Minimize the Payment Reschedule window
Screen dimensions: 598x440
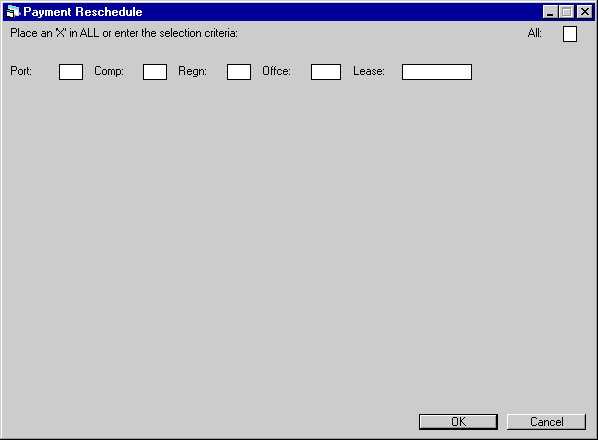550,12
